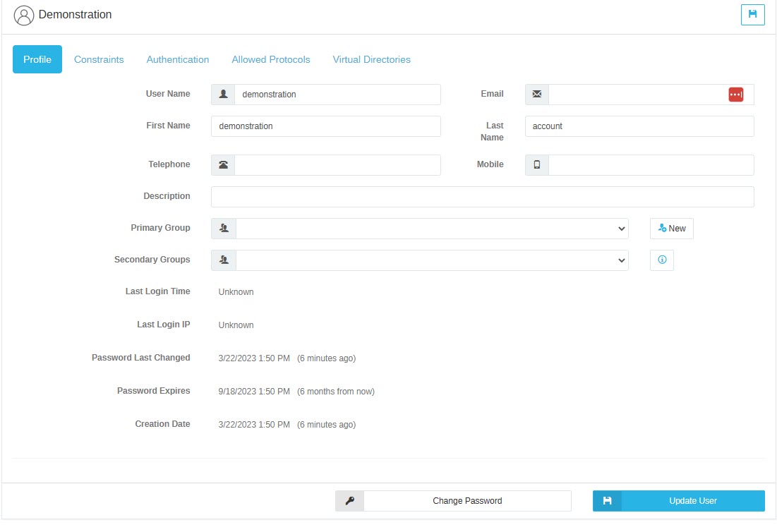Click the Password Expires date 9/18/2023 1:50 PM
777x532 pixels.
point(254,392)
